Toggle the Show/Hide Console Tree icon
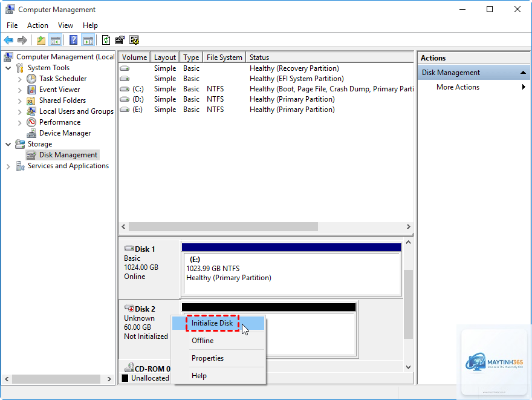532x400 pixels. coord(55,41)
